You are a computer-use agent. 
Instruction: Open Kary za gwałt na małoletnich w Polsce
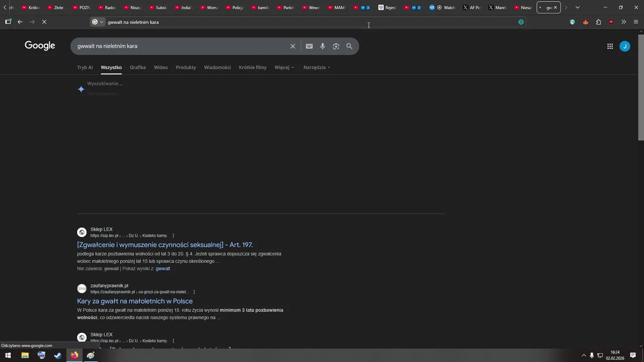[x=135, y=301]
